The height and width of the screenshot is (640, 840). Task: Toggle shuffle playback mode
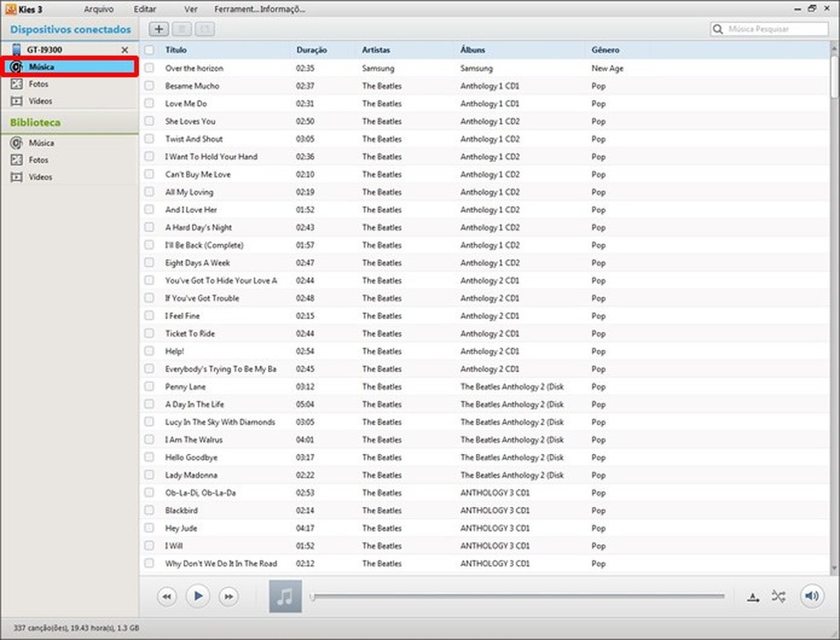pos(778,596)
